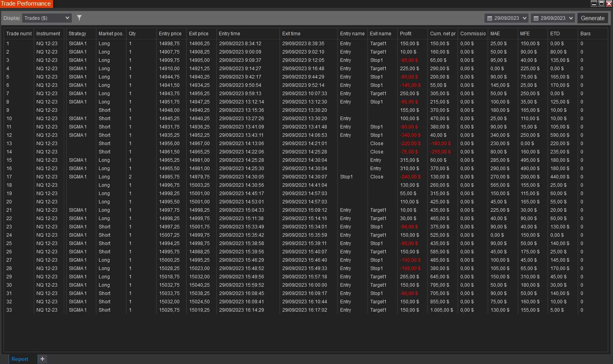The image size is (613, 364).
Task: Sort by the Entry name column header
Action: (352, 34)
